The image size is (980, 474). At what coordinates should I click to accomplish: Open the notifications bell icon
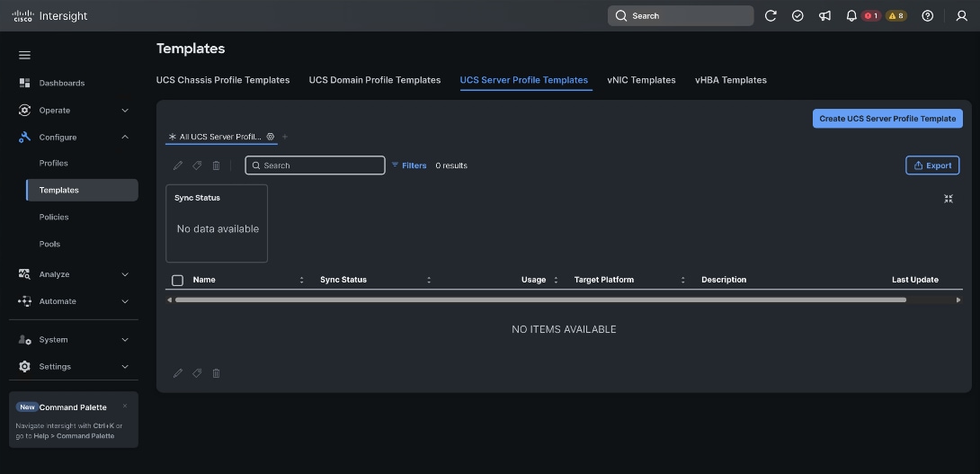[851, 15]
